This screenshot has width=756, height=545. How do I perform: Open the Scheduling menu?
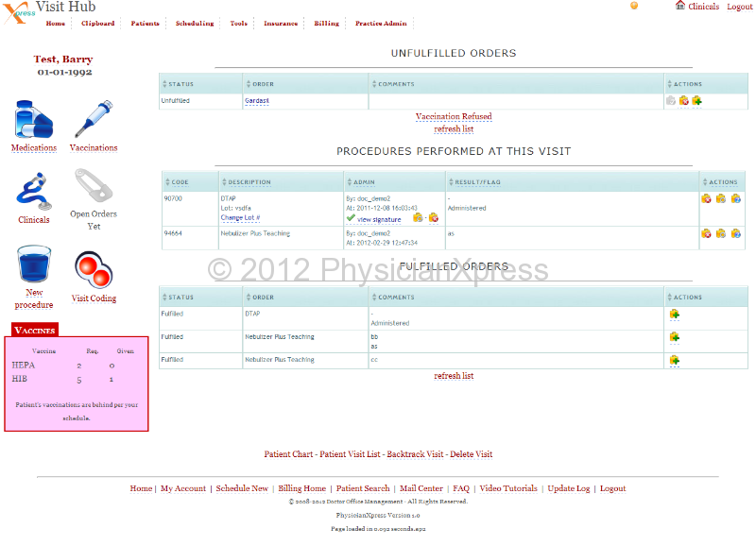pyautogui.click(x=195, y=24)
